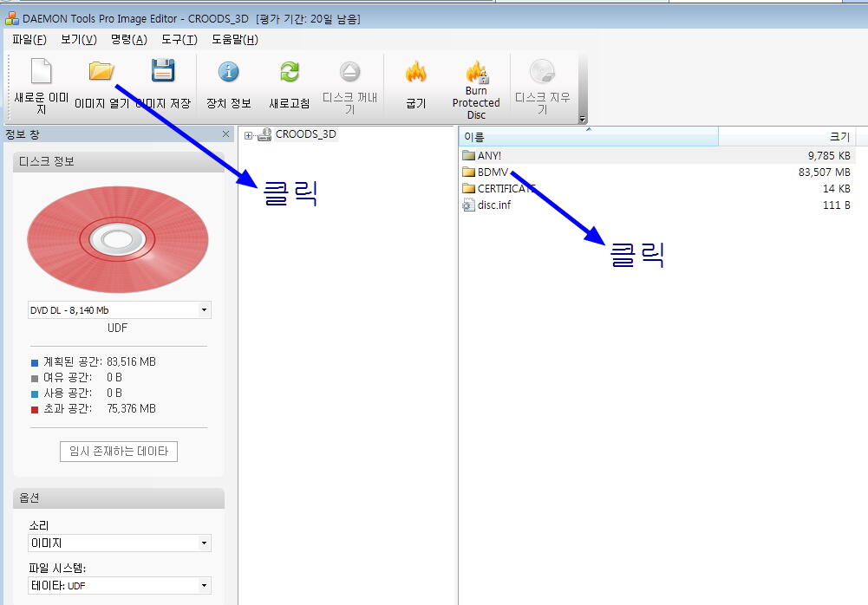Click the Options (옵션) section header
The image size is (868, 605).
click(x=119, y=498)
